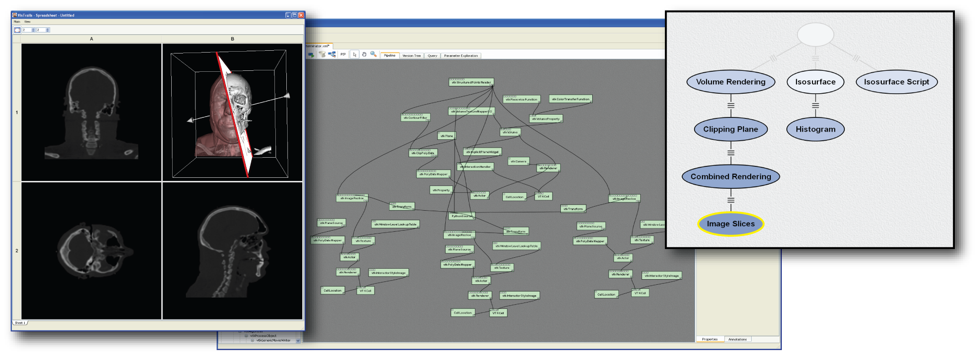Select the hand pan tool

(364, 54)
